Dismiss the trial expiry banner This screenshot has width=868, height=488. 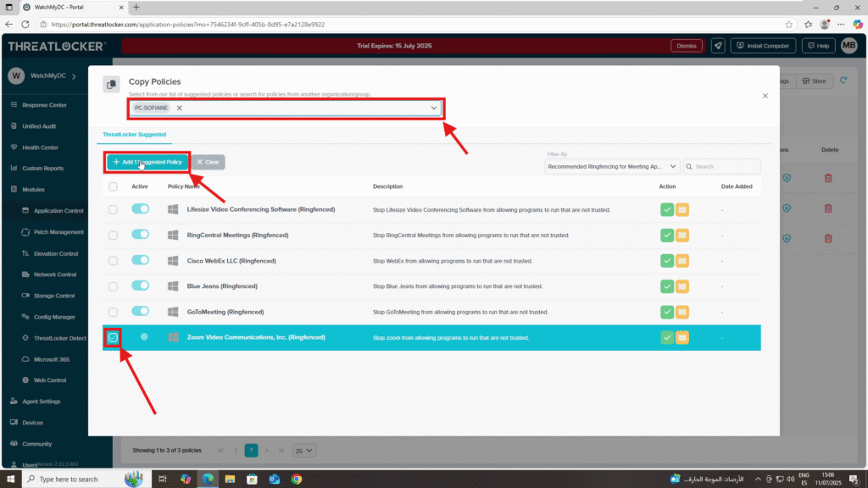pyautogui.click(x=687, y=46)
